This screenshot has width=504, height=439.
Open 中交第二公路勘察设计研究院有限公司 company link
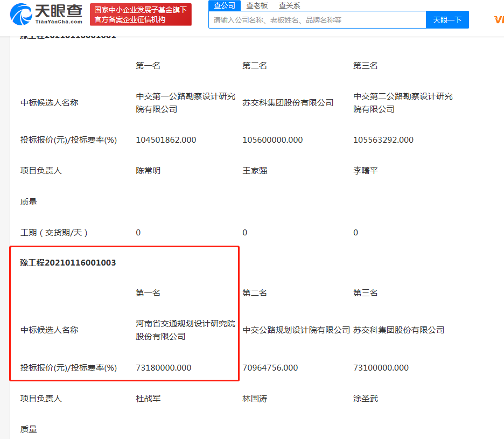point(403,102)
